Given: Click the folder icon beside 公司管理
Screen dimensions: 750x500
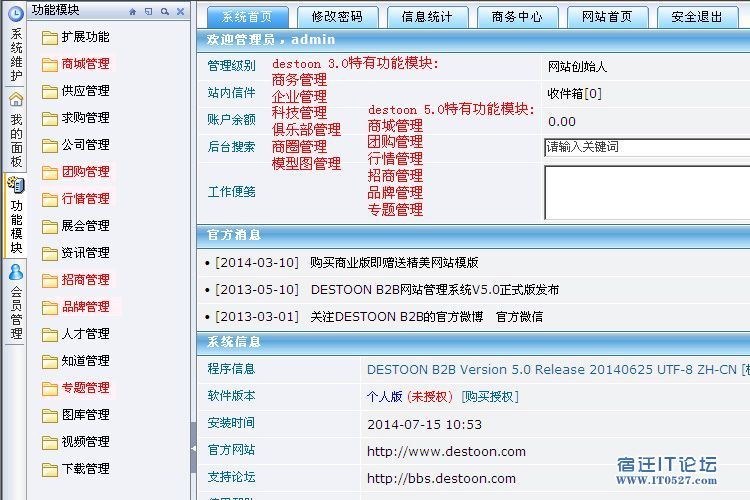Looking at the screenshot, I should click(x=50, y=145).
